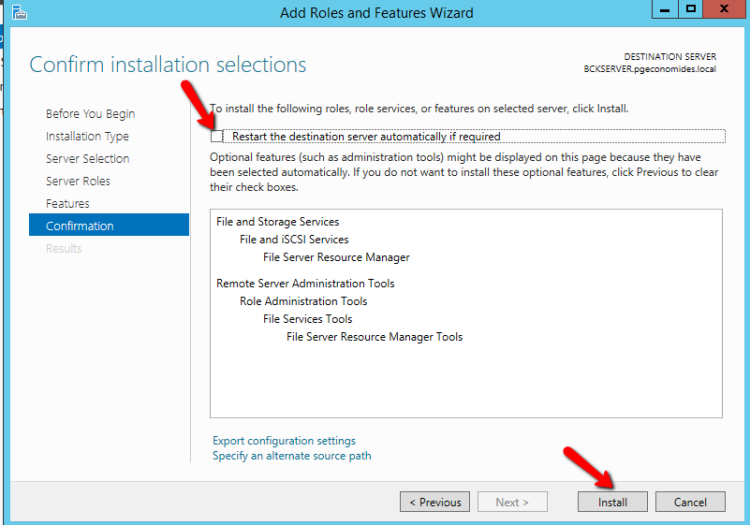750x525 pixels.
Task: Click File Server Resource Manager item
Action: (x=336, y=258)
